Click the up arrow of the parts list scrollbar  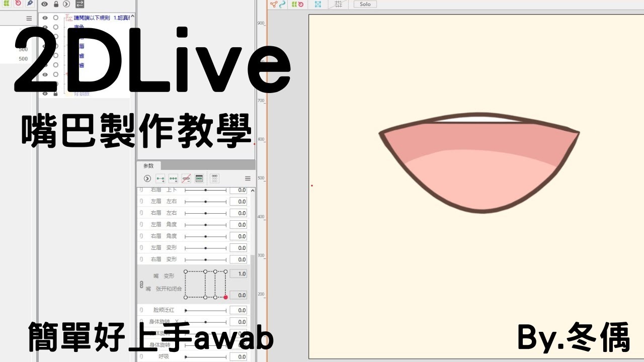coord(133,17)
